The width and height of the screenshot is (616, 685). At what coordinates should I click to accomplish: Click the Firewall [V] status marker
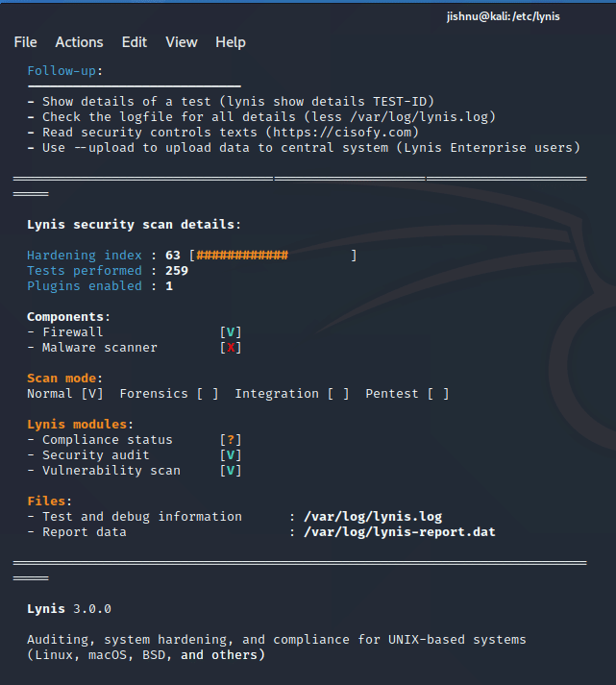click(231, 332)
